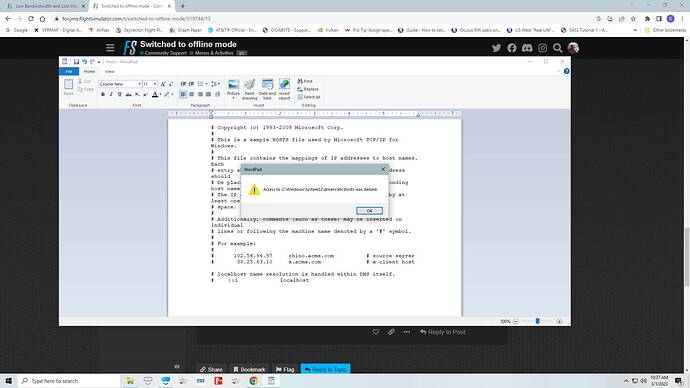Toggle Superscript formatting
The width and height of the screenshot is (690, 388).
tap(146, 95)
